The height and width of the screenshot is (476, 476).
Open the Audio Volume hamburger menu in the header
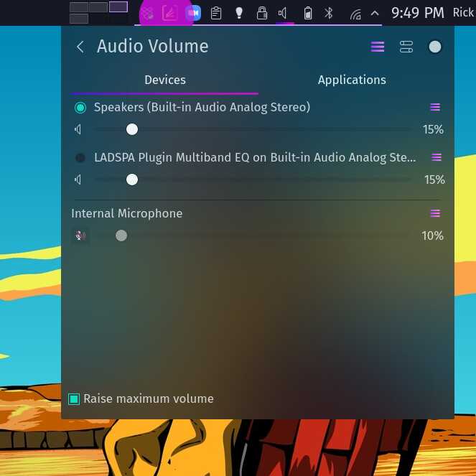(378, 47)
